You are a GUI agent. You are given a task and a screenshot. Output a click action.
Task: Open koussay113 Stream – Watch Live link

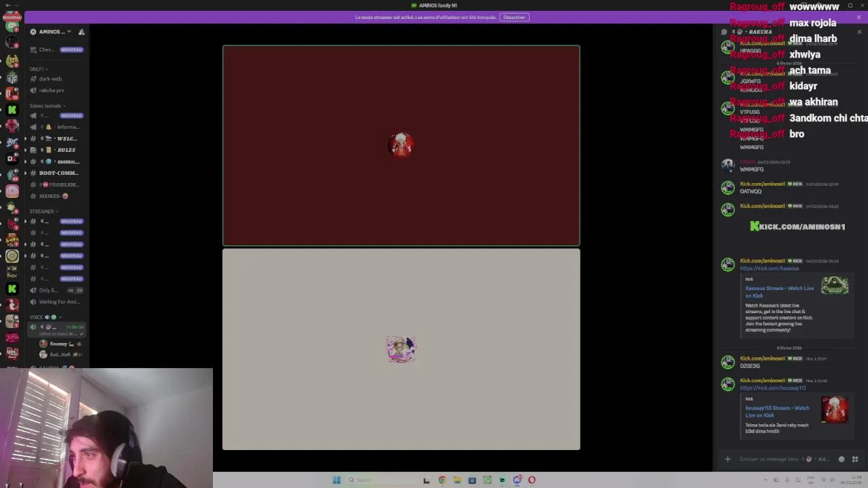[x=777, y=411]
